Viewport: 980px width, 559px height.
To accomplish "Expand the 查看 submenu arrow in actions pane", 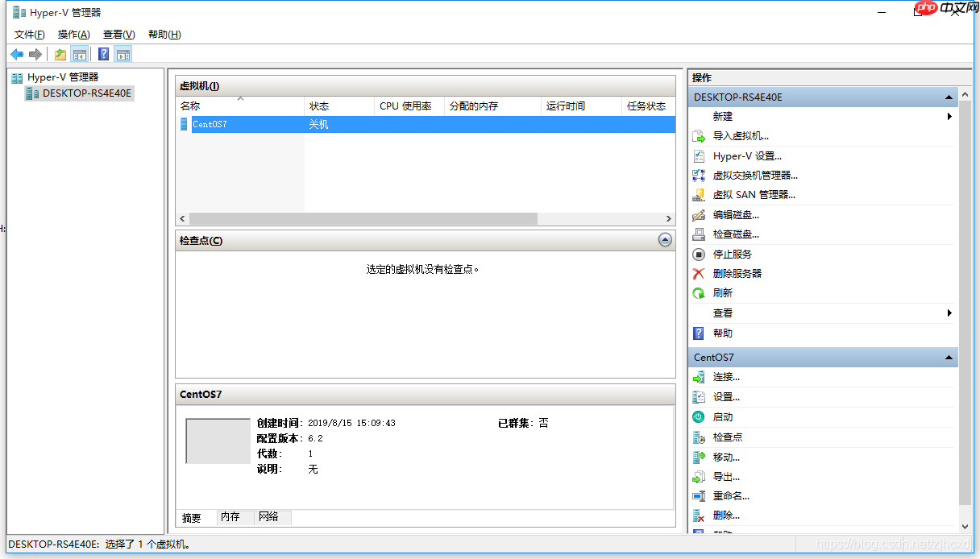I will click(x=951, y=313).
